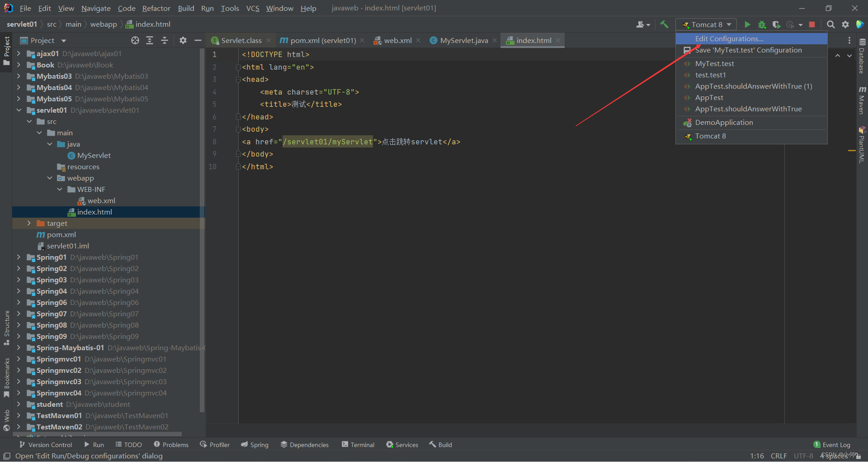Open the Bookmarks tool window
This screenshot has width=868, height=462.
(x=6, y=377)
